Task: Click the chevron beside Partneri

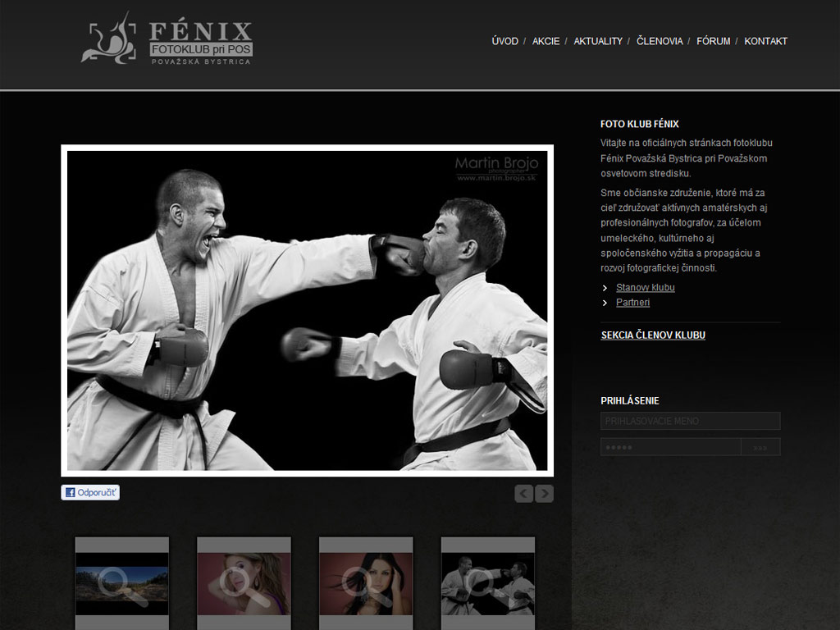Action: click(605, 304)
